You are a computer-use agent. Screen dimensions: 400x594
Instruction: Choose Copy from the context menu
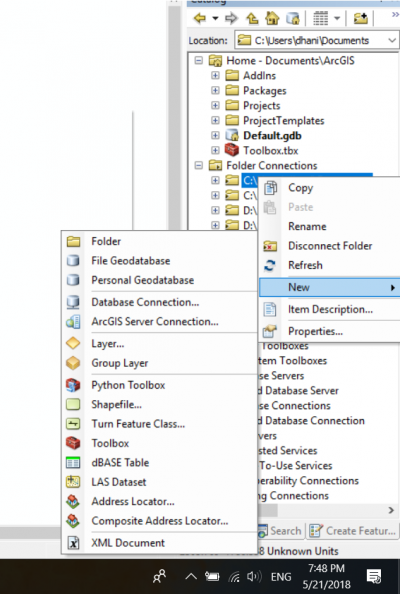[x=330, y=188]
